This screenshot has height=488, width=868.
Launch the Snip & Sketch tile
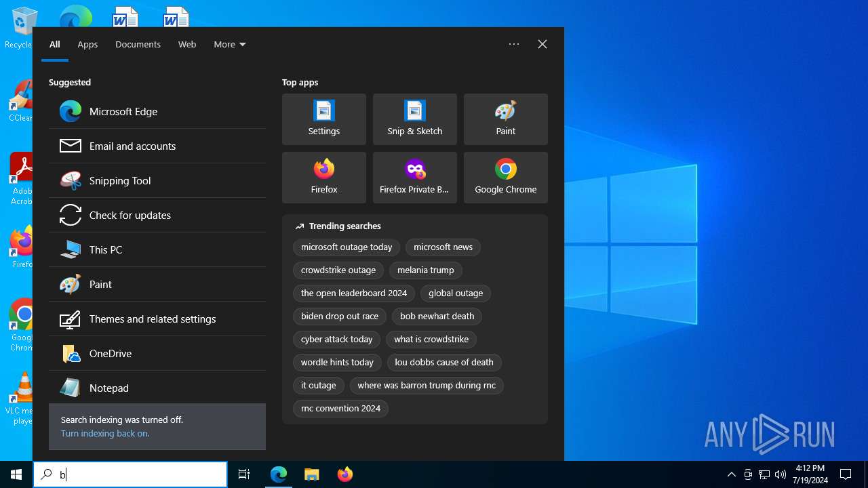coord(414,119)
